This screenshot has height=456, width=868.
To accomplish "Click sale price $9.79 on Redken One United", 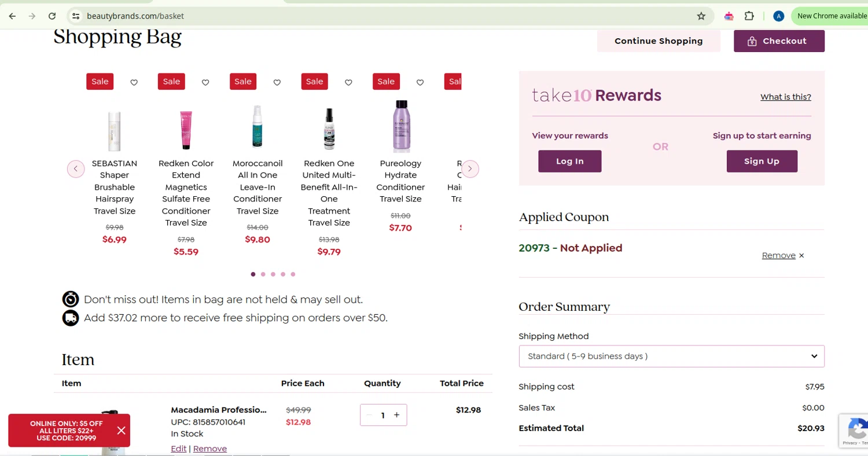I will [329, 252].
